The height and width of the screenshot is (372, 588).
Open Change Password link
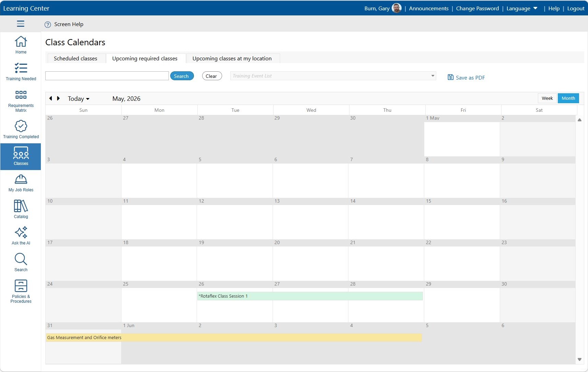[x=477, y=8]
